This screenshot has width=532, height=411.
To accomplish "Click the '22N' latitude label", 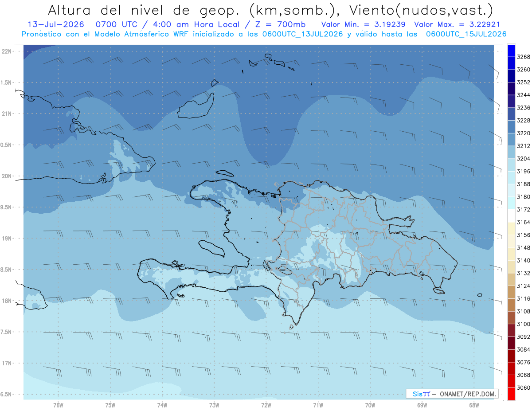I will pyautogui.click(x=6, y=51).
